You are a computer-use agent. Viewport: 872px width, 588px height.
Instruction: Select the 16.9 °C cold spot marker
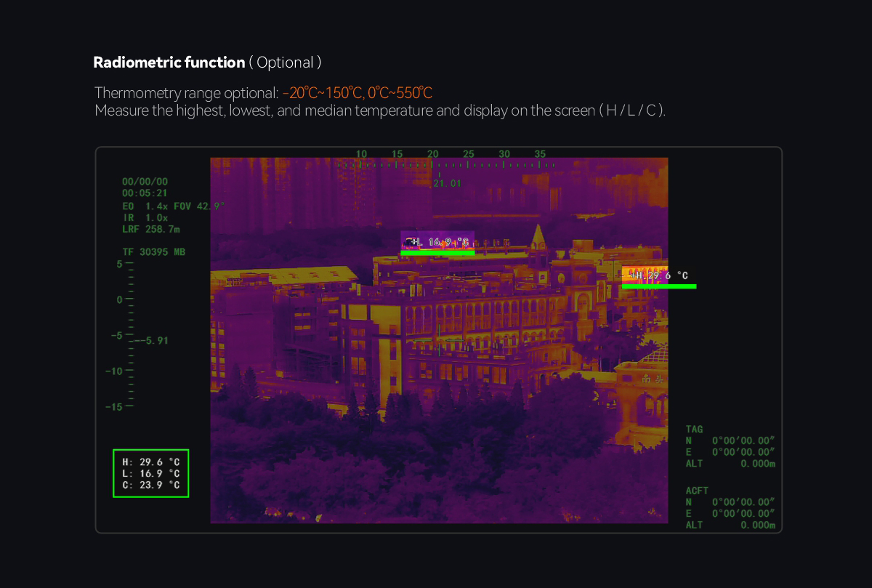437,242
